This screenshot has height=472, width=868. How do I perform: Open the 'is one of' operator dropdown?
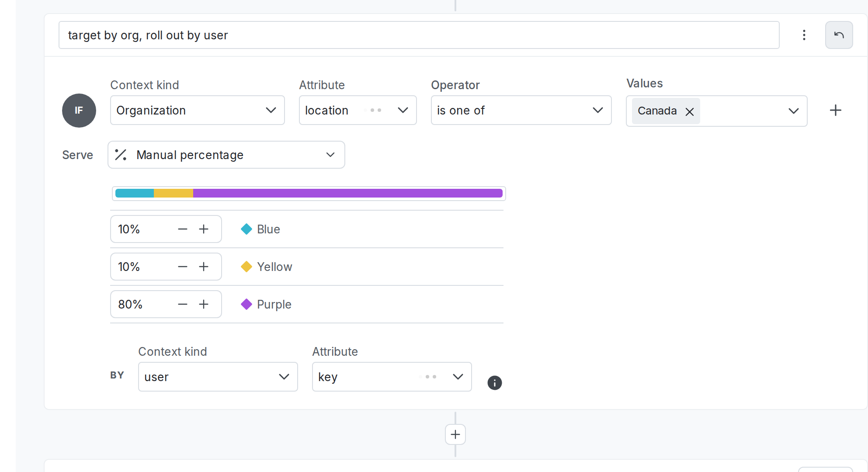coord(597,110)
